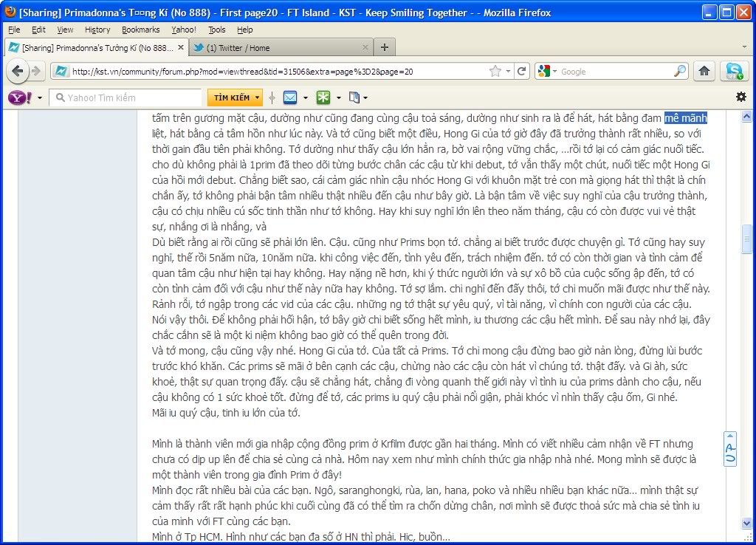Click the magnifier icon in the Google search box
This screenshot has height=545, width=756.
click(x=680, y=72)
